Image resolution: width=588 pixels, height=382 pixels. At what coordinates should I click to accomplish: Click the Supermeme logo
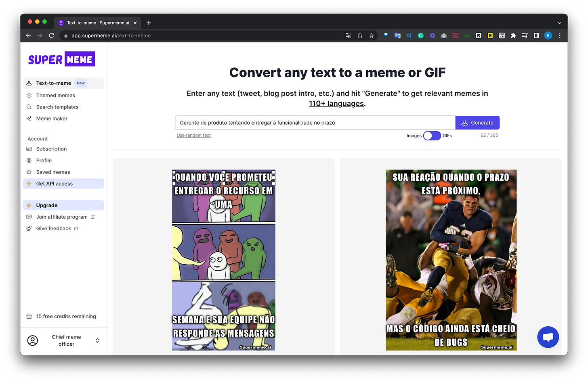[x=61, y=59]
